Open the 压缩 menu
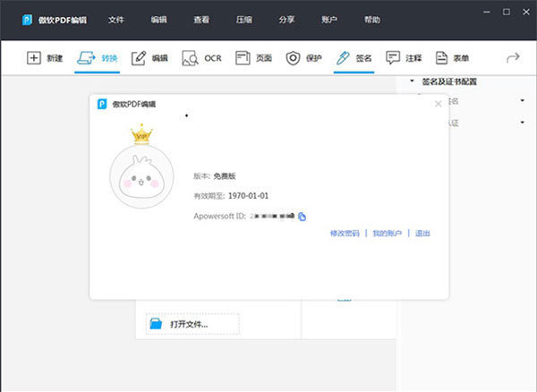 [x=243, y=20]
